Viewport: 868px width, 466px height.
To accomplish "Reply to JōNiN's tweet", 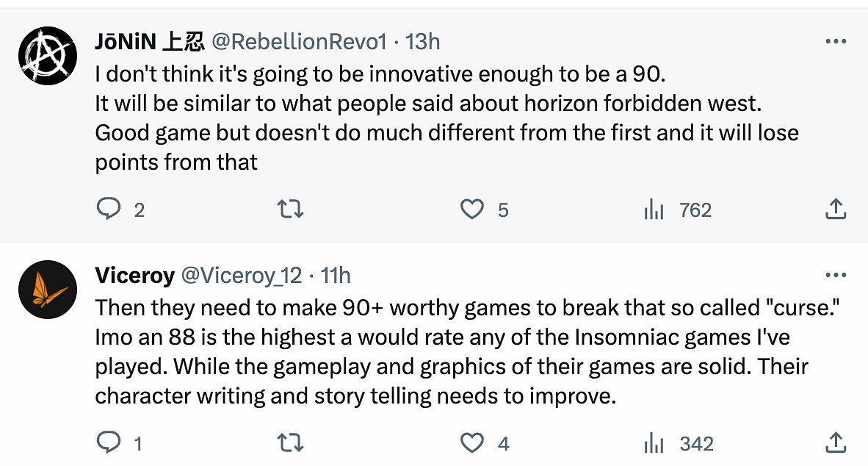I will pyautogui.click(x=109, y=210).
